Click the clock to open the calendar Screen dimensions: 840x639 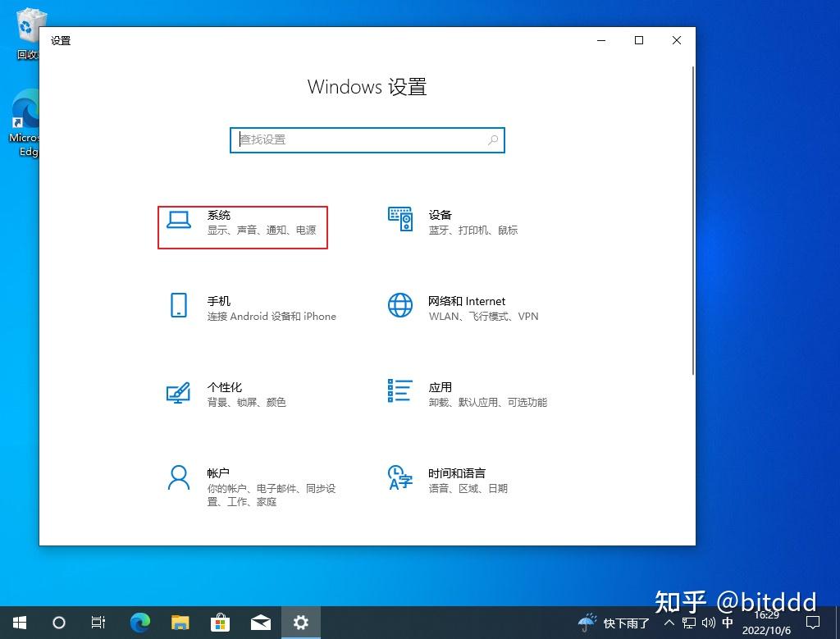[x=766, y=623]
